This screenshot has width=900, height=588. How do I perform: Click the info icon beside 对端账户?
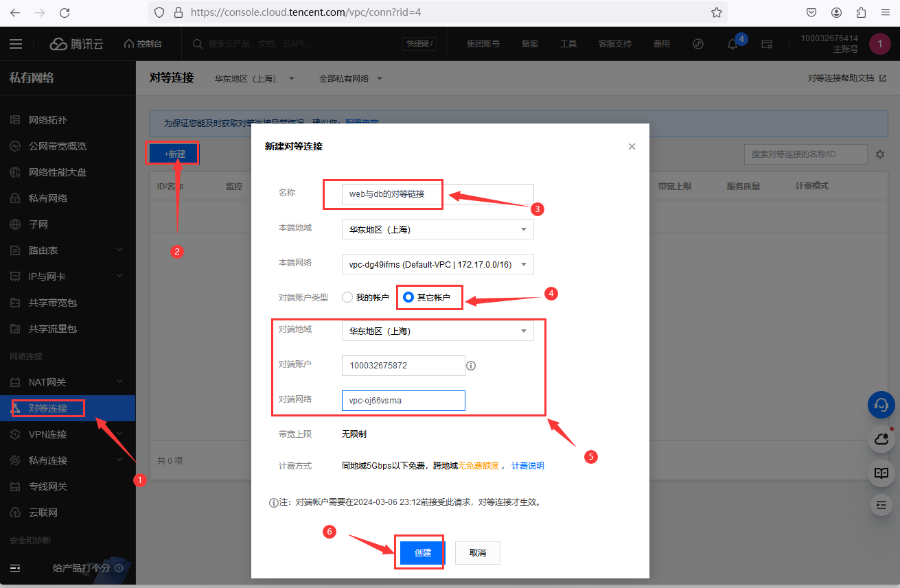[471, 366]
